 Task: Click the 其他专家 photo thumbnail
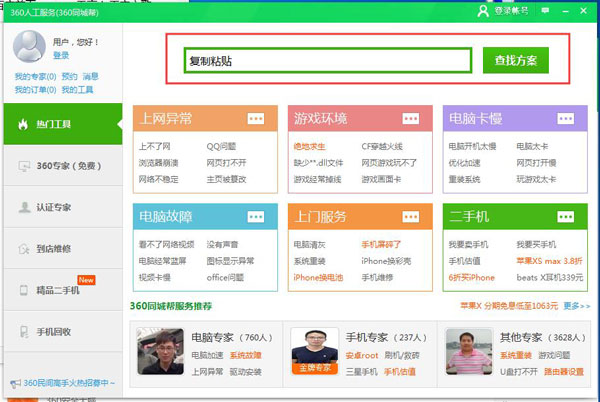pos(469,351)
